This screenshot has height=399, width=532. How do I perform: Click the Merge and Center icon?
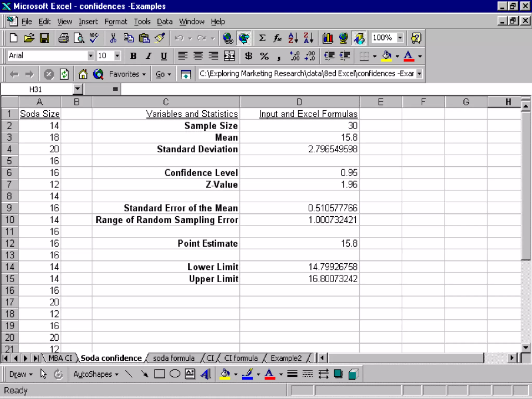pos(229,56)
